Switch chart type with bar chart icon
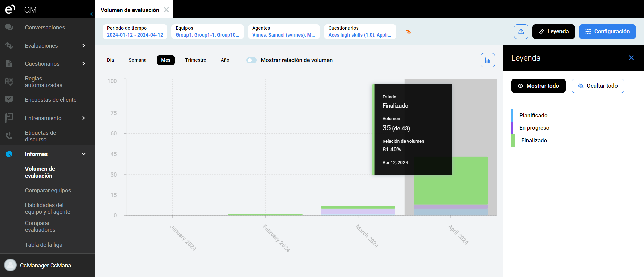The height and width of the screenshot is (277, 644). 488,60
